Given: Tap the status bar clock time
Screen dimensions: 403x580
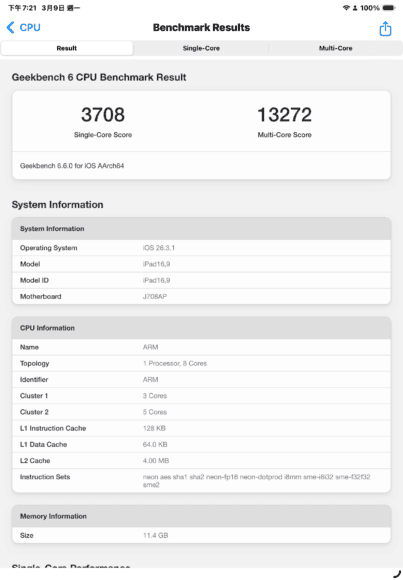Looking at the screenshot, I should 22,8.
